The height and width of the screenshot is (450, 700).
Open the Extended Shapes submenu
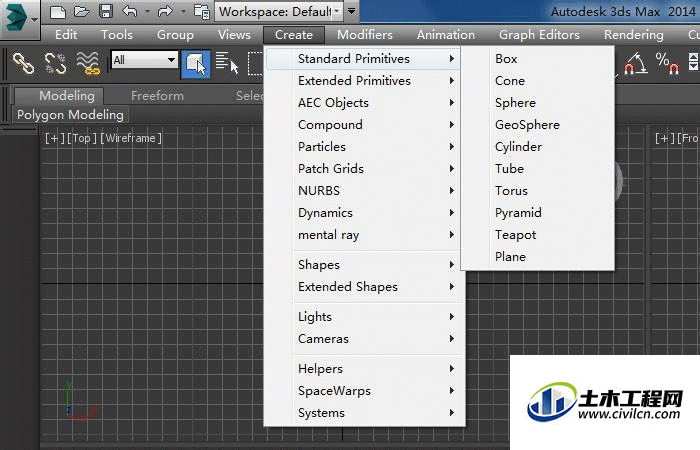tap(364, 287)
